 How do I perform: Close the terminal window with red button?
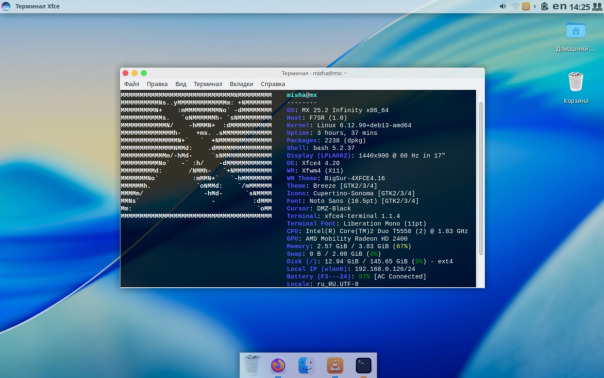point(125,73)
